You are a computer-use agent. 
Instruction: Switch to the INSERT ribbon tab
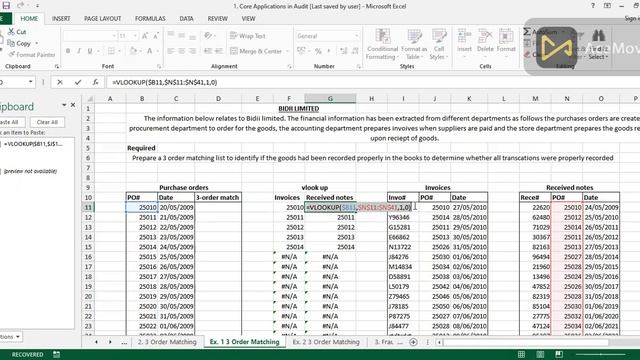[61, 19]
